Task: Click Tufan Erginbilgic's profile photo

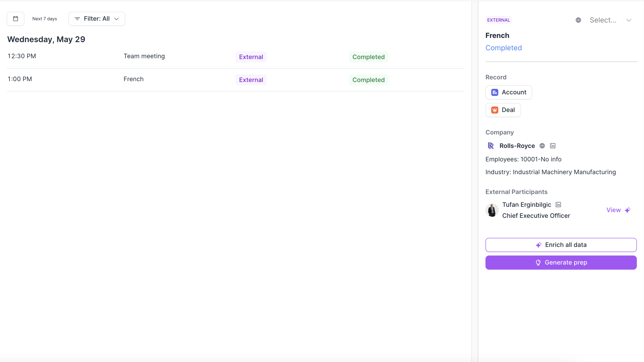Action: click(x=492, y=210)
